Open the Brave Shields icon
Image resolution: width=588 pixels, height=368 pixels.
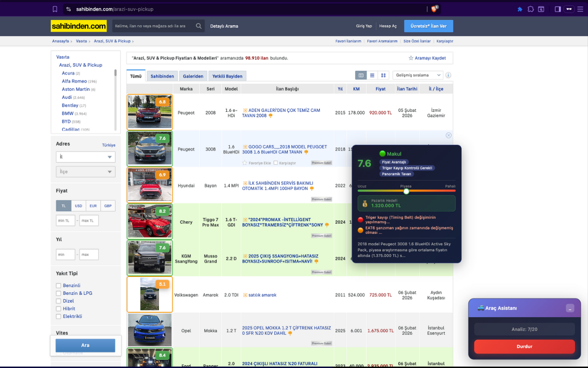click(434, 9)
